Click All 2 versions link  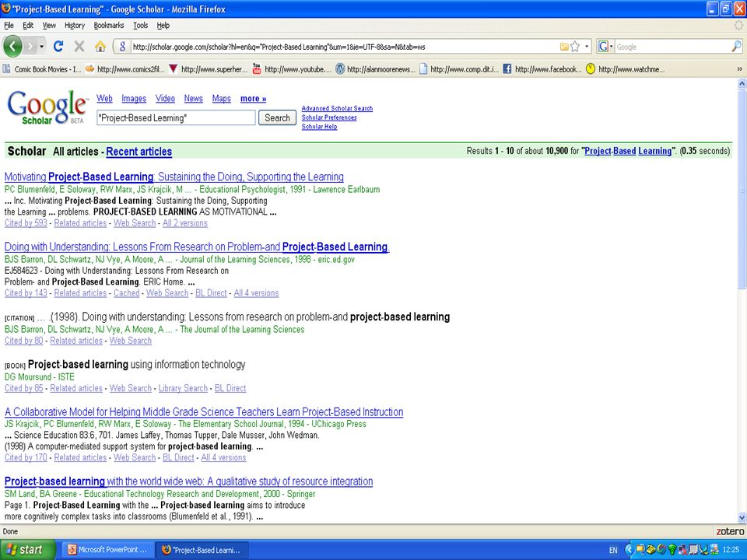[185, 223]
